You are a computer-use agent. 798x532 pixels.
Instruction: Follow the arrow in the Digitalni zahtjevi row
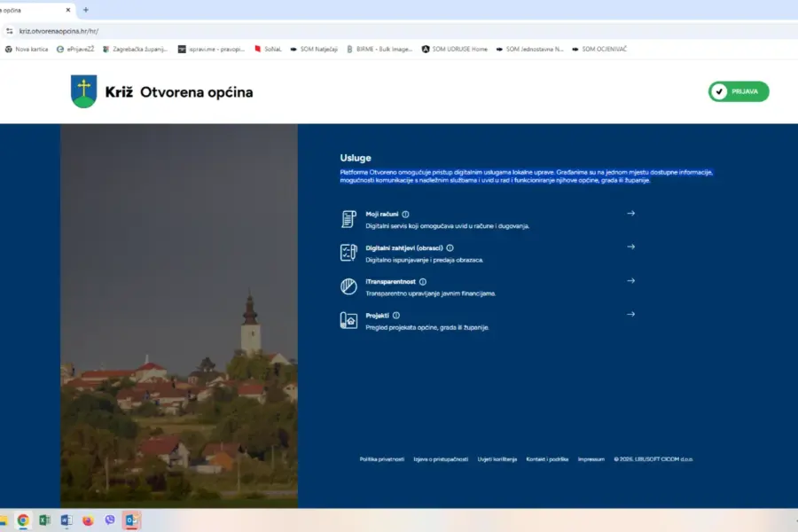(630, 247)
